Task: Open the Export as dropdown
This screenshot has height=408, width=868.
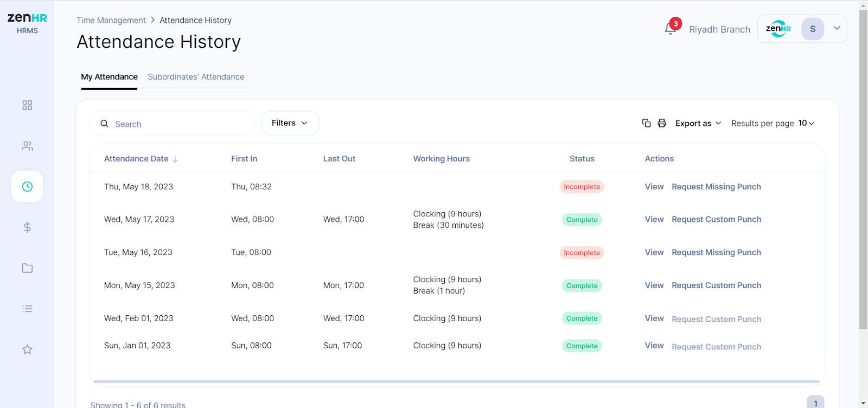Action: point(698,123)
